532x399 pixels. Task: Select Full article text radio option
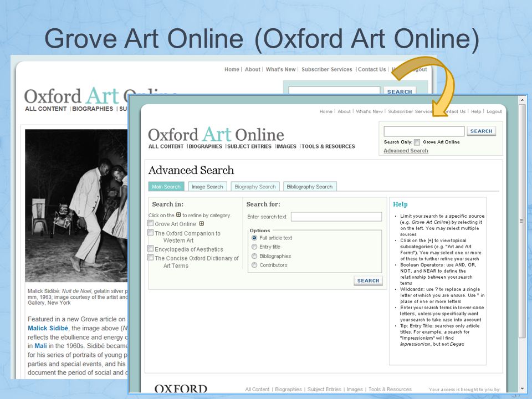(x=254, y=238)
